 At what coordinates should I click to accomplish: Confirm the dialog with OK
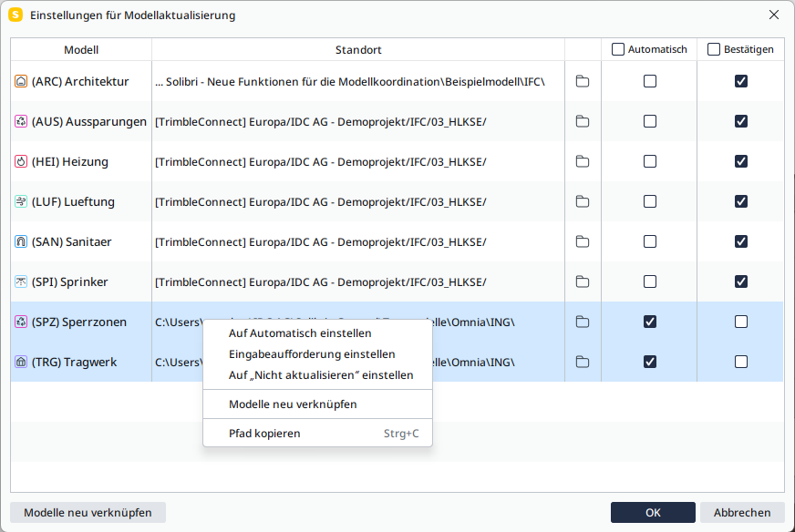click(653, 512)
